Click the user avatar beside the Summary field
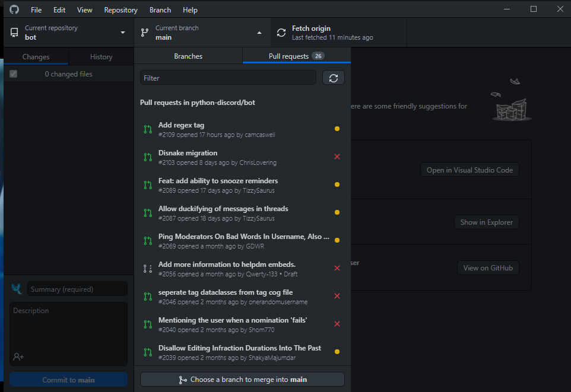571x392 pixels. [x=17, y=289]
